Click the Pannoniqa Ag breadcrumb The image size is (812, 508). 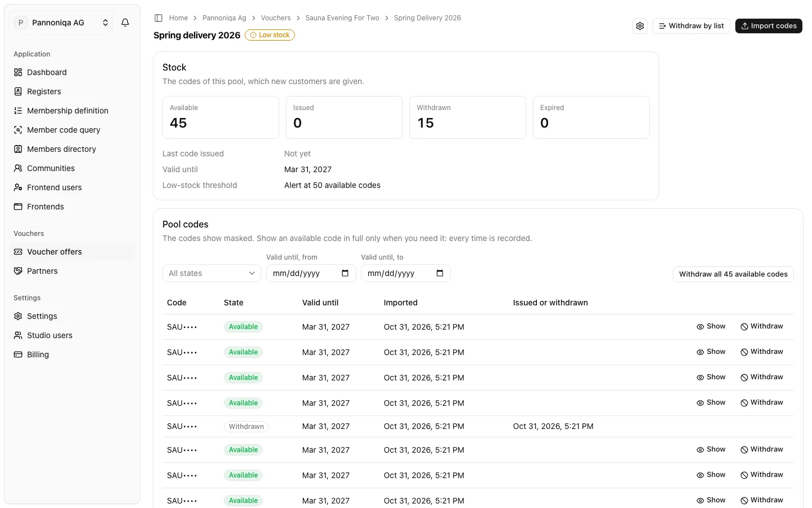pos(224,18)
